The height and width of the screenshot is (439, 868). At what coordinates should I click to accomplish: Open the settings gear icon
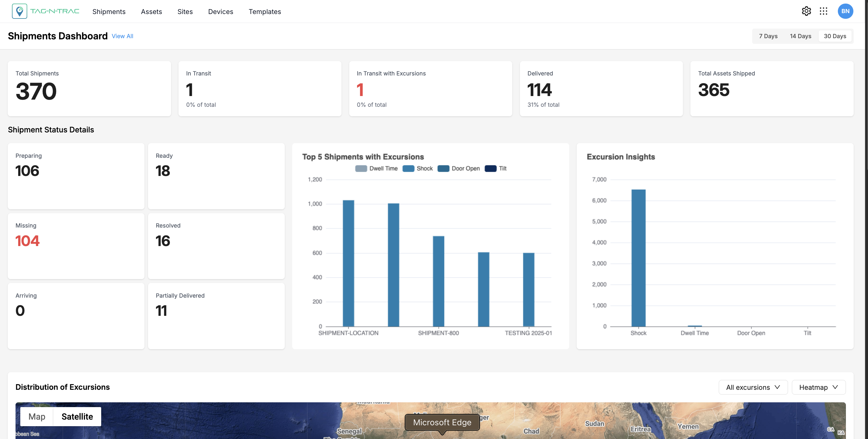(x=806, y=11)
